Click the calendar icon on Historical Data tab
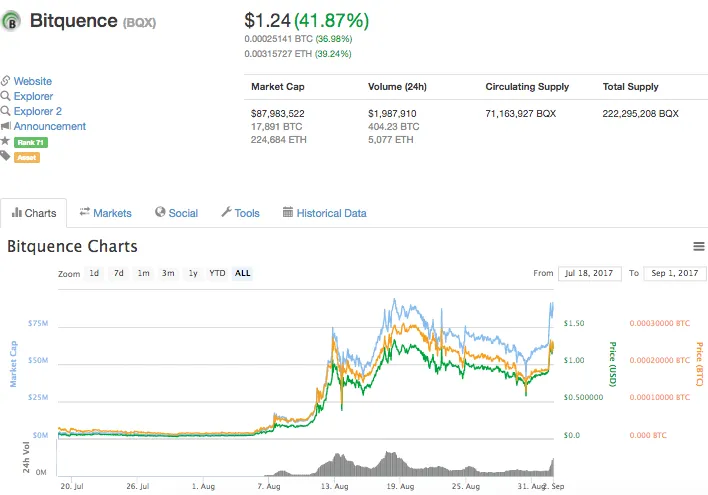Image resolution: width=708 pixels, height=495 pixels. 288,212
